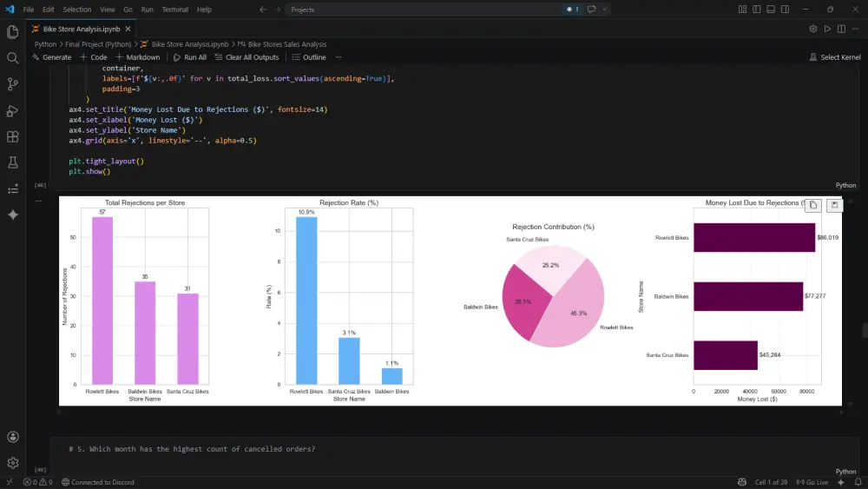Open editor more actions ellipsis

(x=856, y=29)
